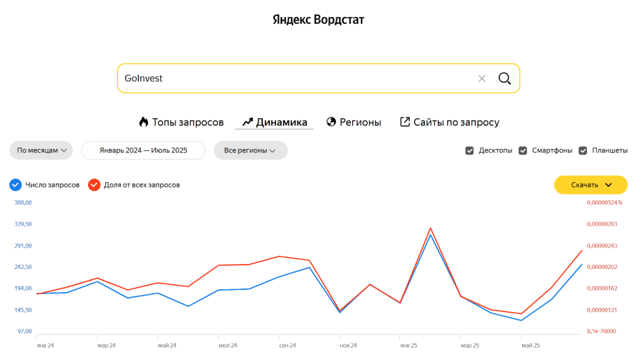Click the globe icon beside Регионы
Image resolution: width=644 pixels, height=357 pixels.
tap(331, 122)
